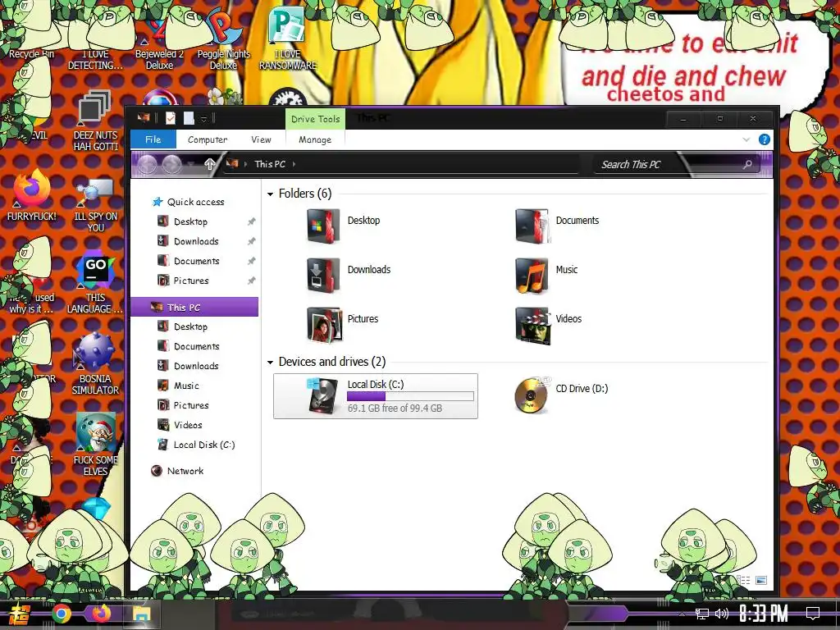Expand breadcrumb arrow after This PC

[294, 164]
